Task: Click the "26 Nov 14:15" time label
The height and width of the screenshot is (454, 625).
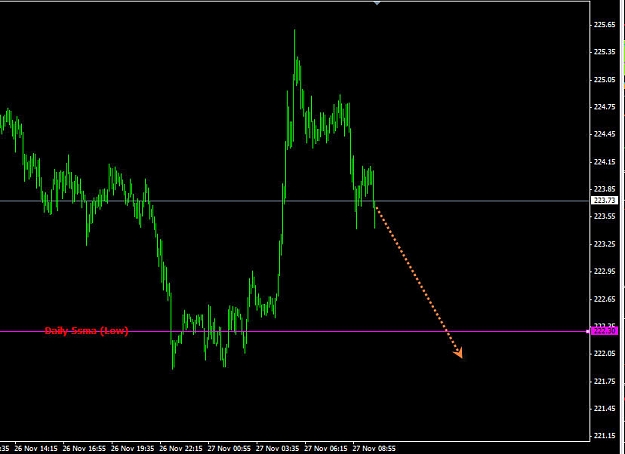Action: 36,448
